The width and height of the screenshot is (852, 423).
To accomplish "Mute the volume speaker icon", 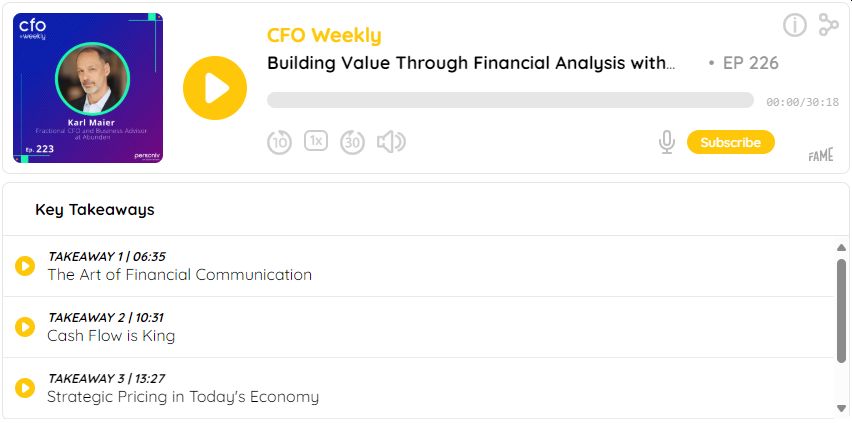I will pyautogui.click(x=390, y=142).
